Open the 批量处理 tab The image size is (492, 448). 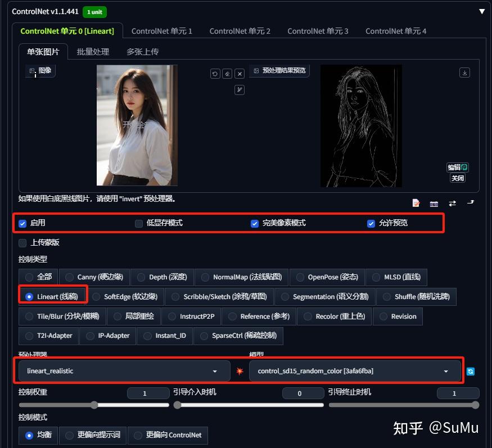(93, 52)
